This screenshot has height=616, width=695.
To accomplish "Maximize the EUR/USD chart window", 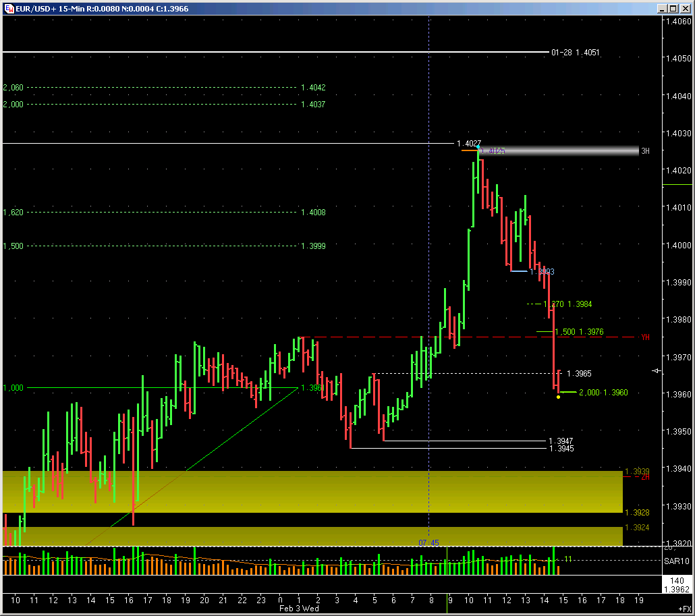I will click(x=673, y=8).
